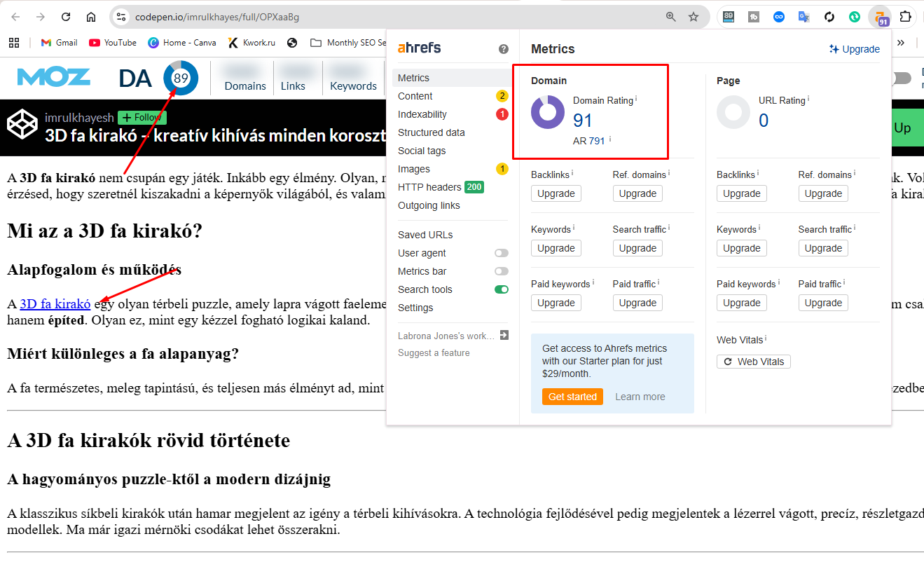
Task: Click the green circular sync extension icon
Action: (855, 17)
